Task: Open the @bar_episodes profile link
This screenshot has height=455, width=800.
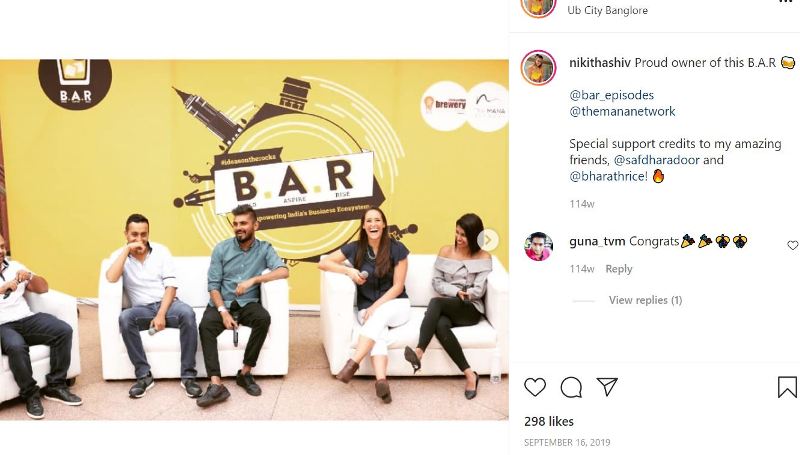Action: pyautogui.click(x=611, y=95)
